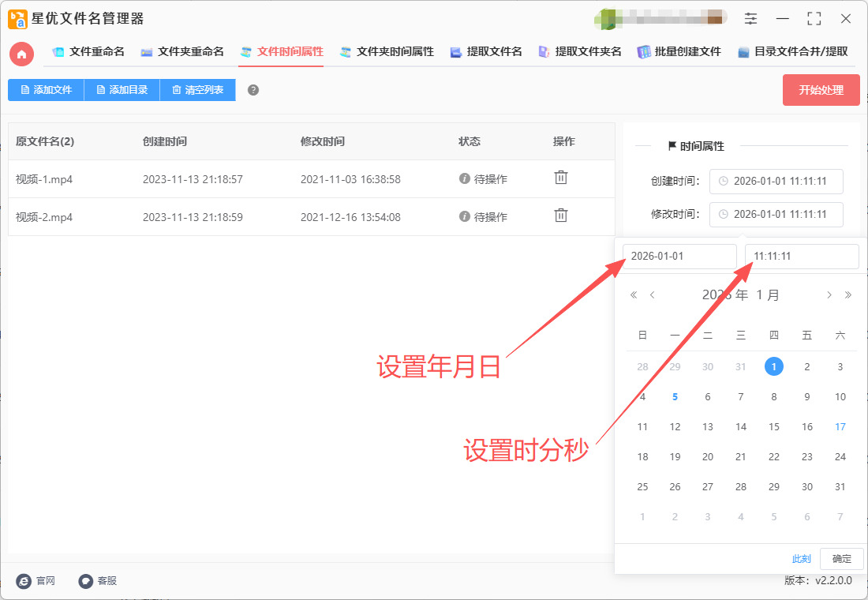This screenshot has width=868, height=600.
Task: Go to previous month in calendar
Action: [x=653, y=295]
